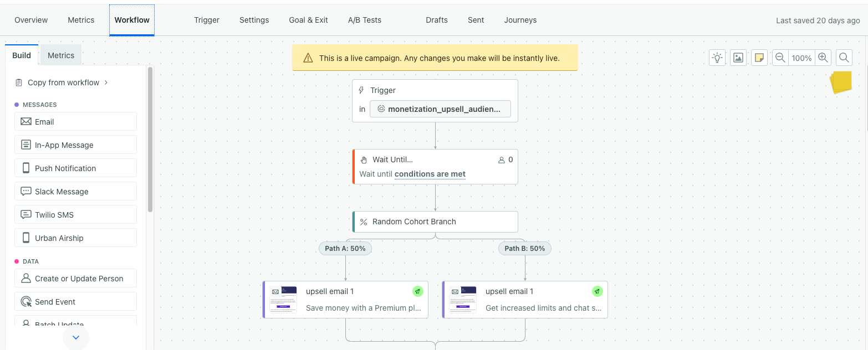This screenshot has width=868, height=350.
Task: Open the workflow search magnifier
Action: tap(844, 58)
